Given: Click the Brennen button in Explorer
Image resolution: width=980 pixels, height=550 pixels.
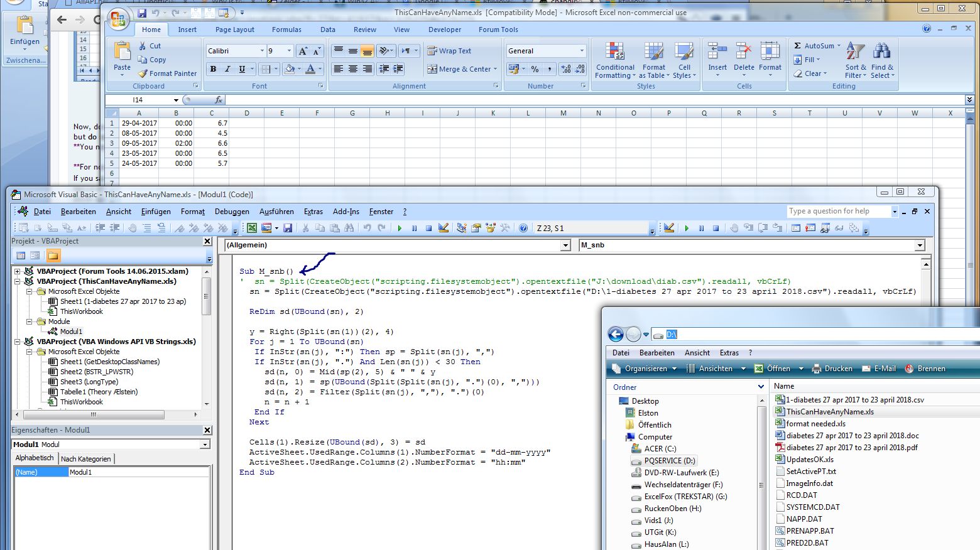Looking at the screenshot, I should (925, 369).
